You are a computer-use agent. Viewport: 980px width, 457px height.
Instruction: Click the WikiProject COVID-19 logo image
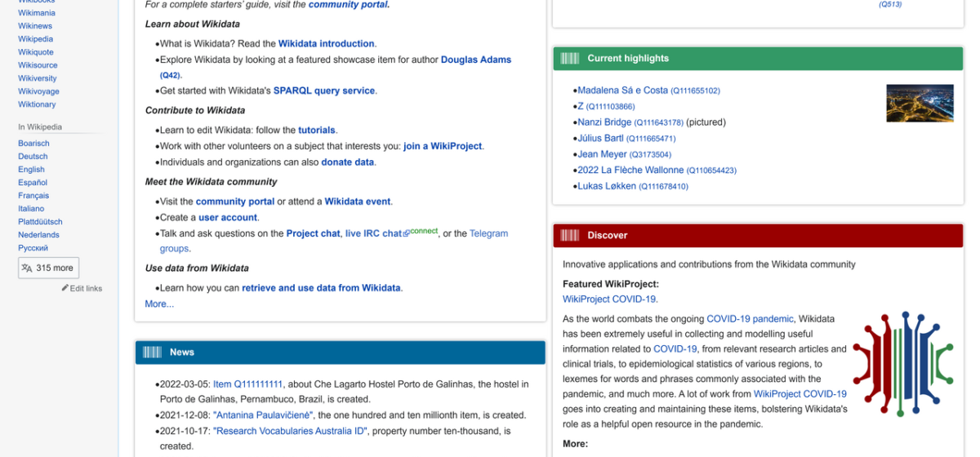tap(903, 364)
